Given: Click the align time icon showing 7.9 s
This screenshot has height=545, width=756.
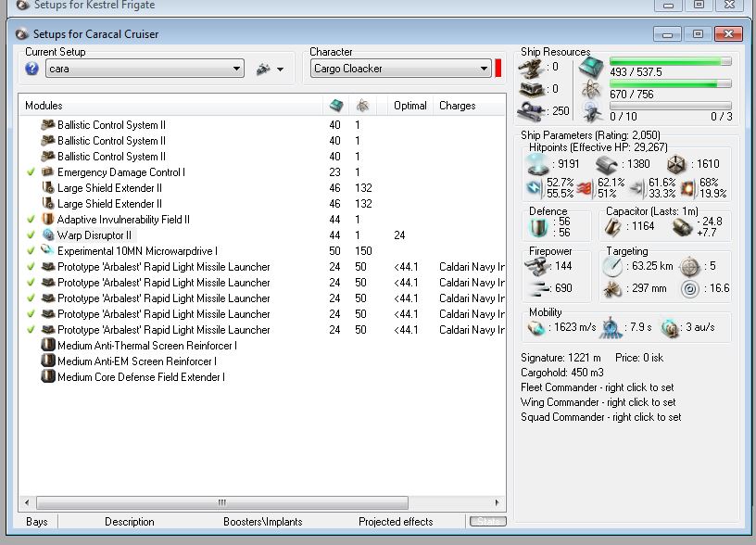Looking at the screenshot, I should 611,327.
